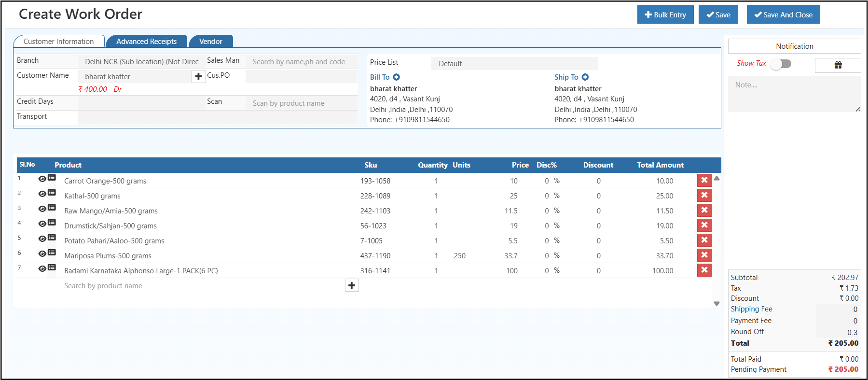The height and width of the screenshot is (380, 868).
Task: Click plus icon to add product row
Action: 352,285
